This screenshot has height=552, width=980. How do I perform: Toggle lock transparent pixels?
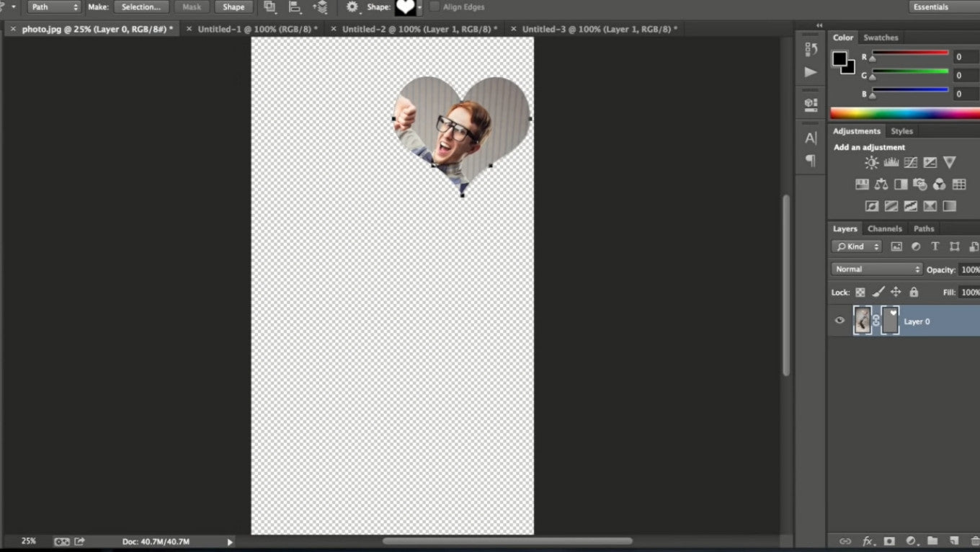pyautogui.click(x=860, y=292)
